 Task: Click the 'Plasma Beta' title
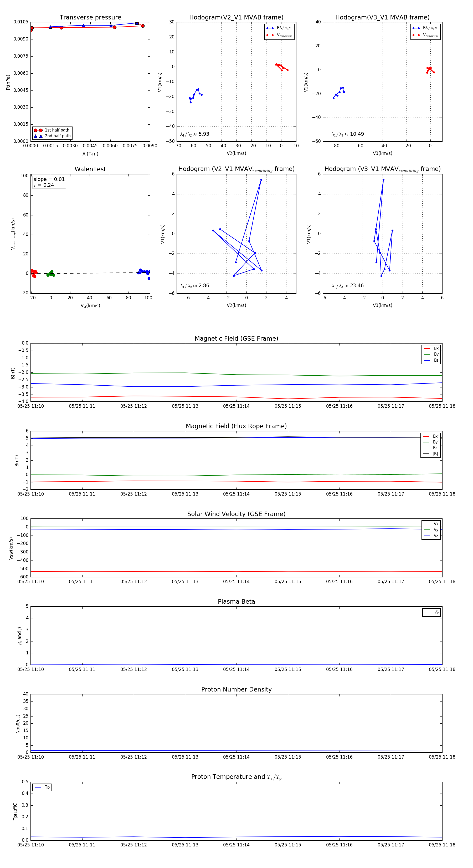click(x=236, y=602)
